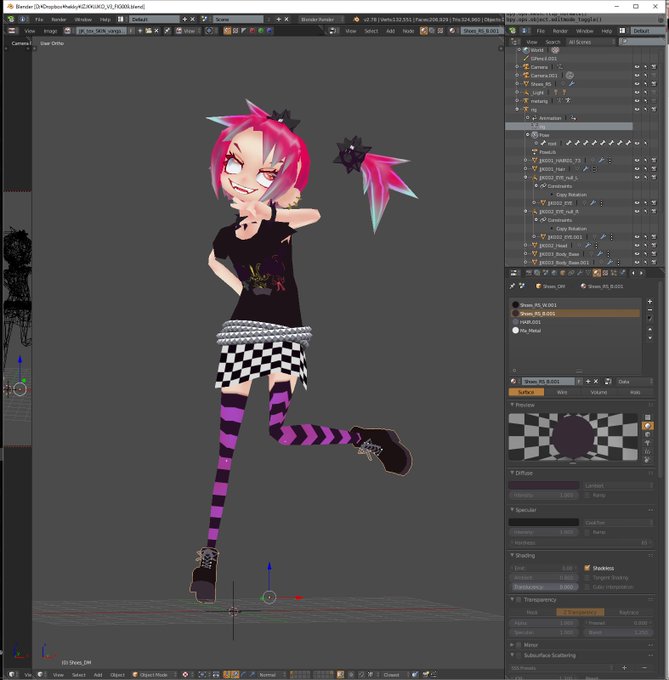This screenshot has width=669, height=680.
Task: Expand the Camera.001 row in outliner
Action: pos(517,75)
